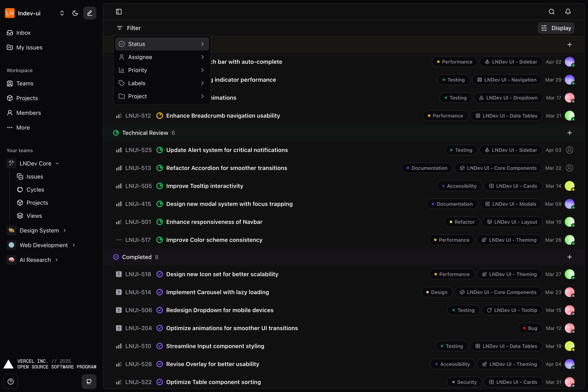Screen dimensions: 588x392
Task: Open the GitHub icon near the sidebar bottom
Action: [x=89, y=382]
